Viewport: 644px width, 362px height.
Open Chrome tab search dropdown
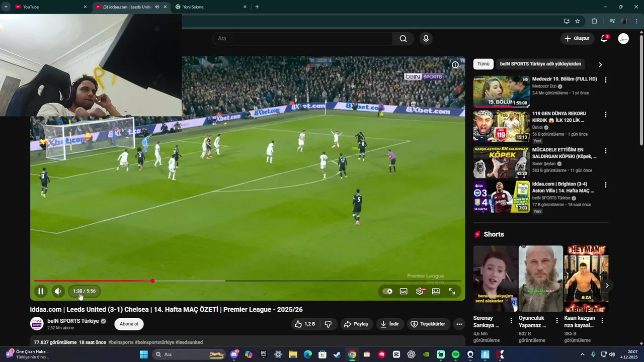point(6,7)
